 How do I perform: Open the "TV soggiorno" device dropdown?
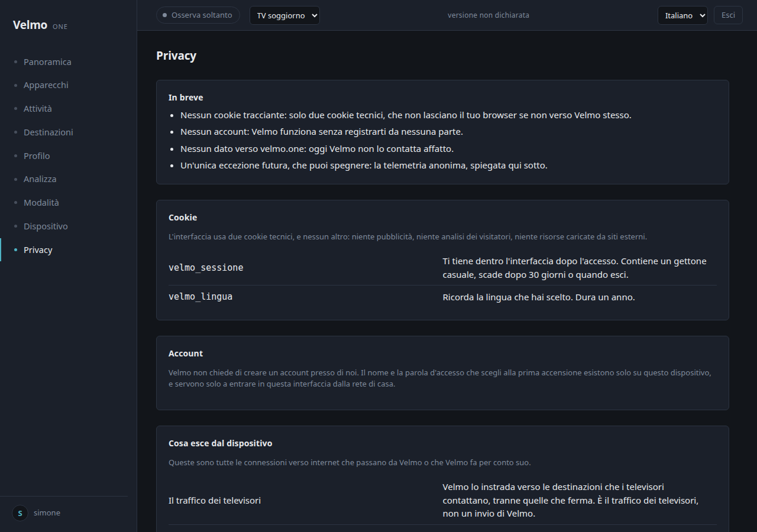pos(284,15)
